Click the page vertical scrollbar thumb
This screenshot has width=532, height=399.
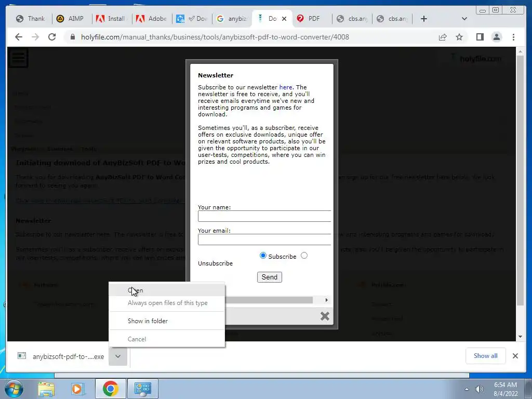pyautogui.click(x=520, y=180)
